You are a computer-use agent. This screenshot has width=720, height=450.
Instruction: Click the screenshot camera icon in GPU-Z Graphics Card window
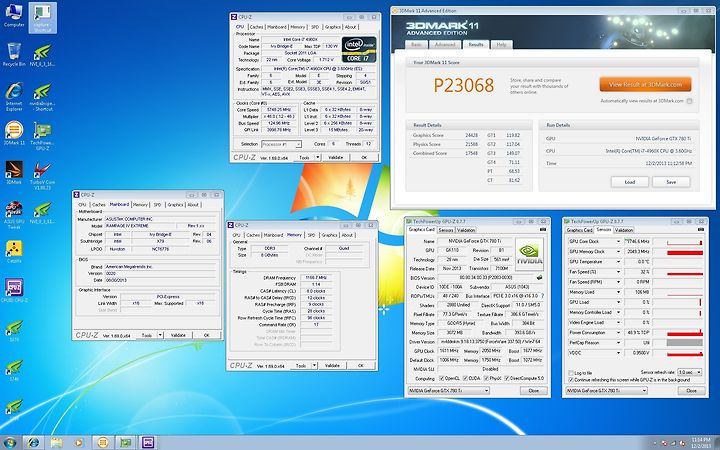coord(543,230)
